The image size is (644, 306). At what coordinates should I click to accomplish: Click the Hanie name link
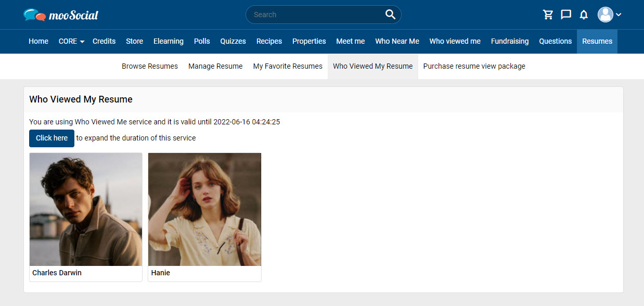tap(161, 273)
